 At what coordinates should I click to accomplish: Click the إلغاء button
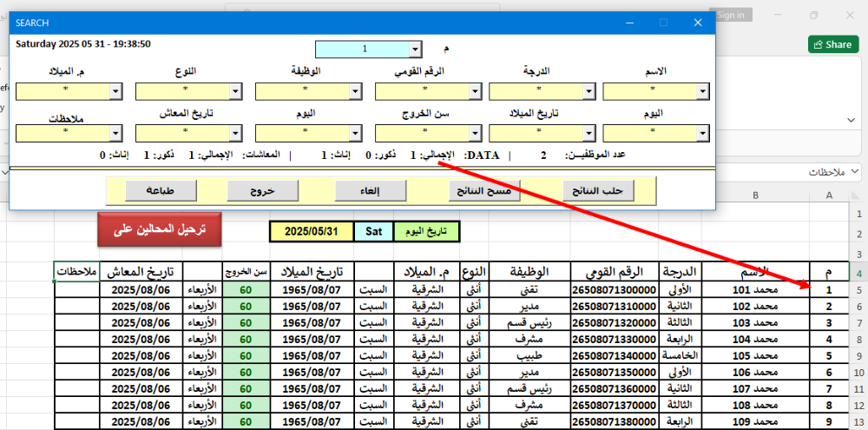click(371, 190)
